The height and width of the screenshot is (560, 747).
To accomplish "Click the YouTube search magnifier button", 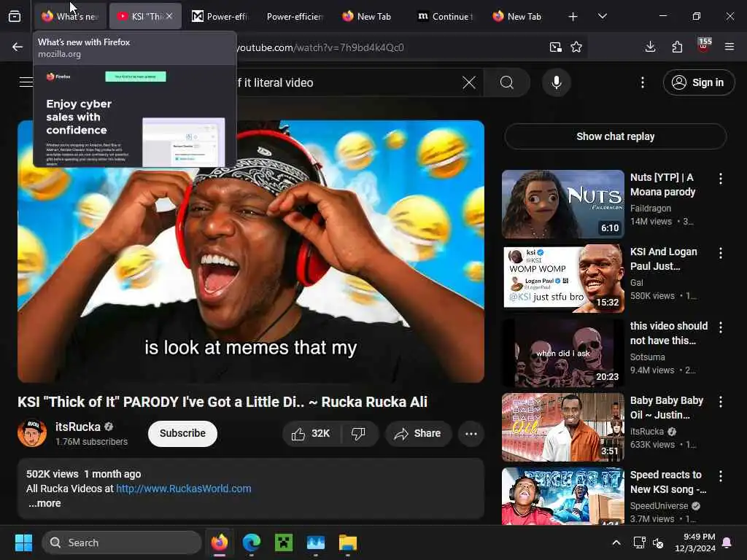I will [507, 82].
